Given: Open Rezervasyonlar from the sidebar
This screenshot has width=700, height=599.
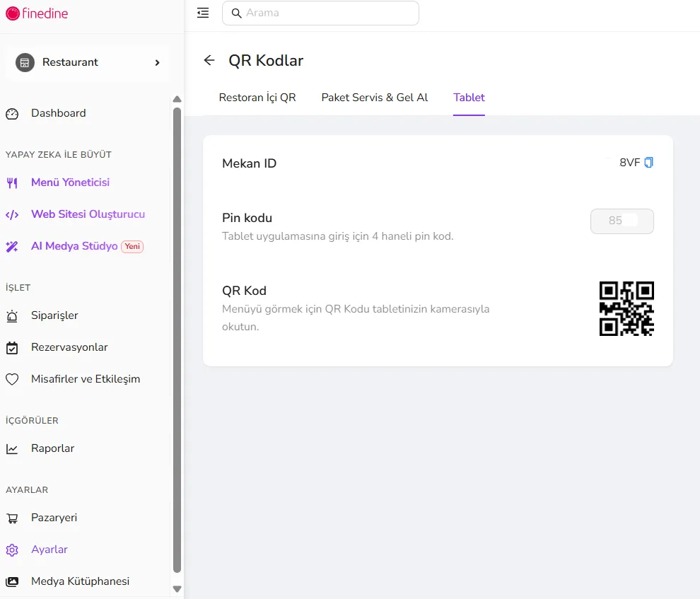Looking at the screenshot, I should [69, 347].
